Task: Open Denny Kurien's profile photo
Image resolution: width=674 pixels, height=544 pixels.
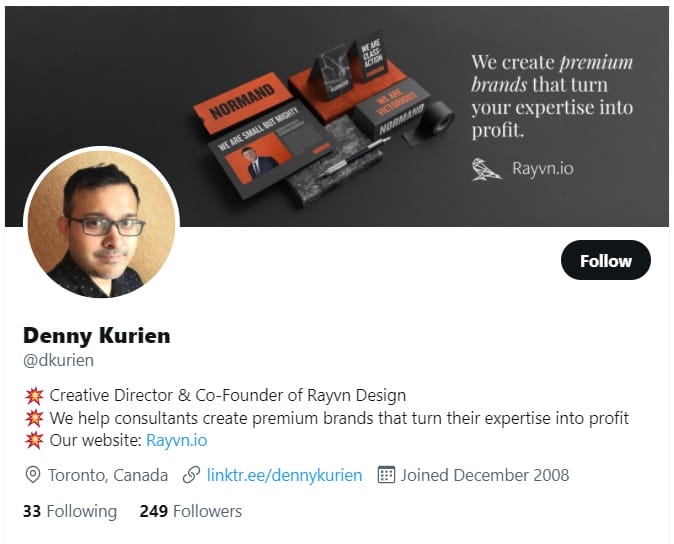Action: [101, 223]
